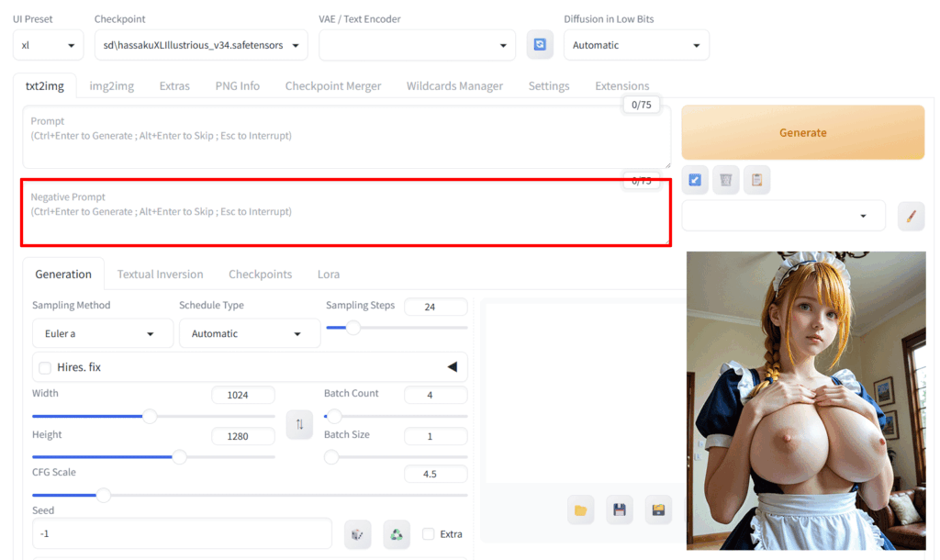Click the floppy disk save icon
The height and width of the screenshot is (560, 940).
click(620, 510)
